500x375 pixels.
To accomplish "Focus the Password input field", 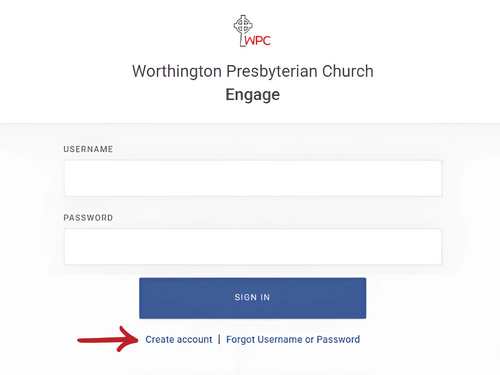I will 253,247.
